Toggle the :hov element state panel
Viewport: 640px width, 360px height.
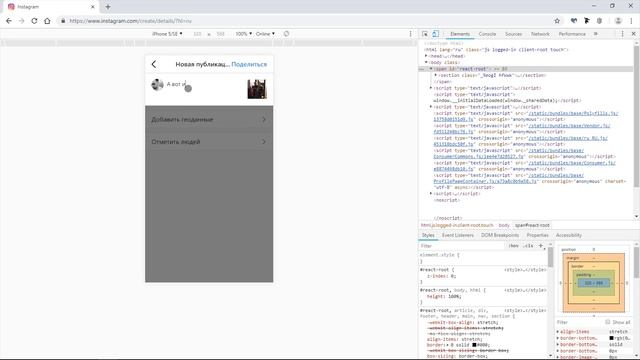513,246
